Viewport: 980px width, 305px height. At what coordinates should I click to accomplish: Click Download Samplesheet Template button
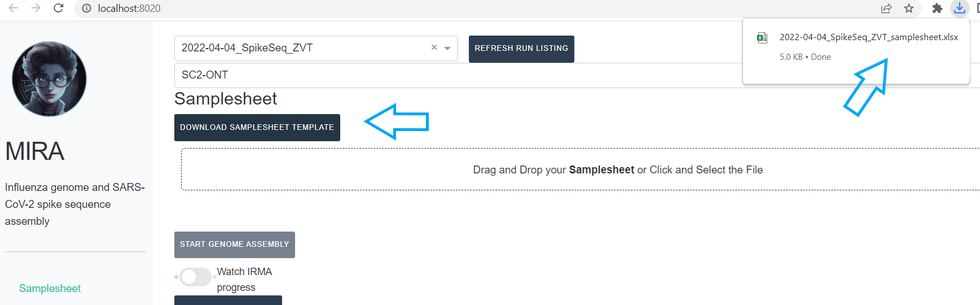[x=257, y=128]
